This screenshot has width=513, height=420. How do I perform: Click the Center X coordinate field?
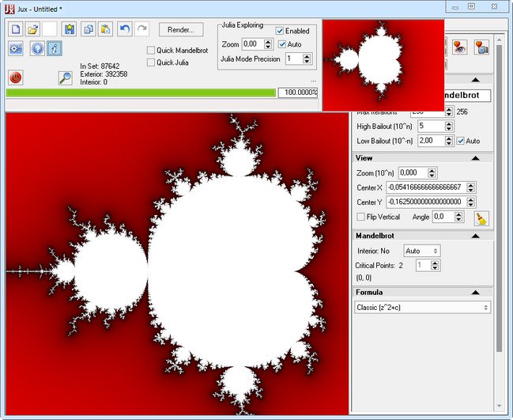(426, 187)
